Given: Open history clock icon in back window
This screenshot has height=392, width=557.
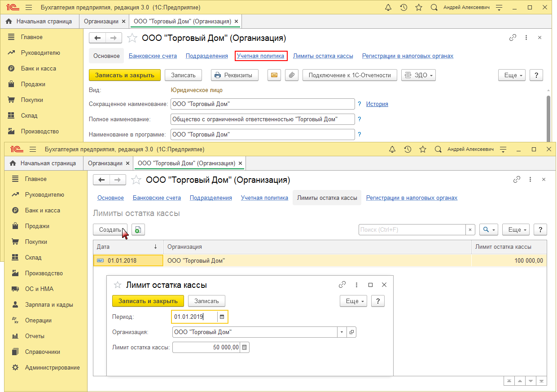Looking at the screenshot, I should point(403,8).
